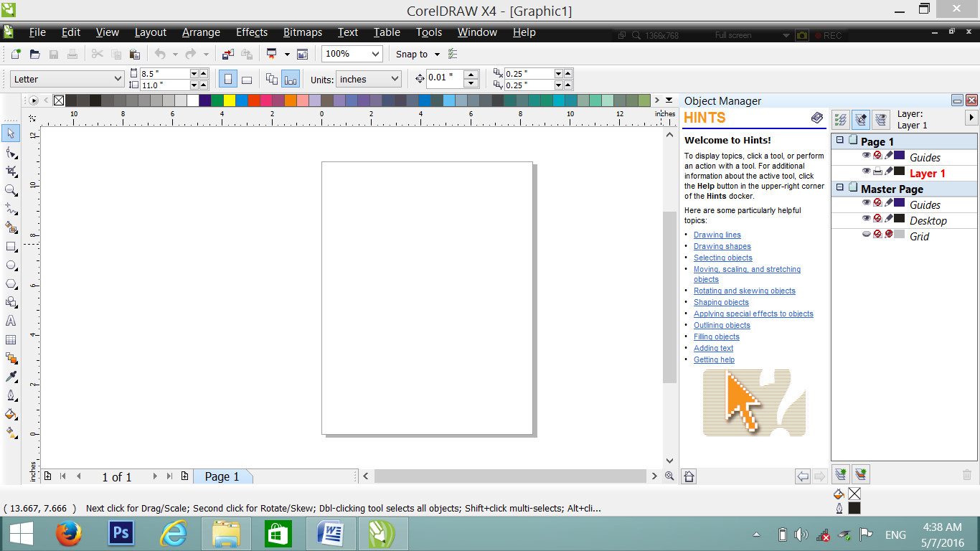This screenshot has height=551, width=980.
Task: Toggle printing for Layer 1
Action: coord(877,170)
